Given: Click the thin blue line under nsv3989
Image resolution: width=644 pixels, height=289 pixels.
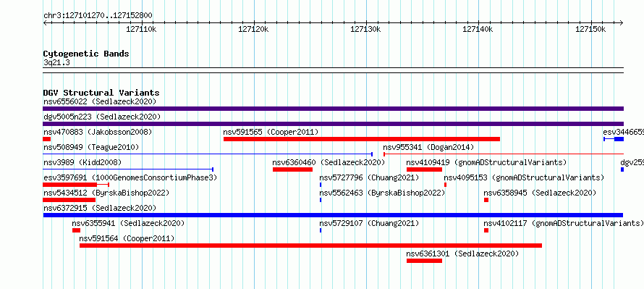Looking at the screenshot, I should 128,169.
